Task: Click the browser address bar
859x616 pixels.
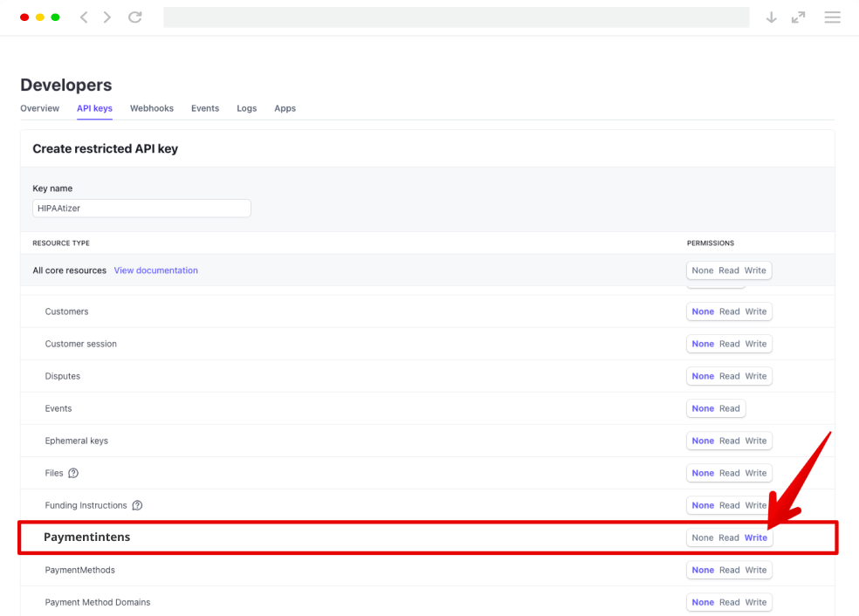Action: (x=456, y=17)
